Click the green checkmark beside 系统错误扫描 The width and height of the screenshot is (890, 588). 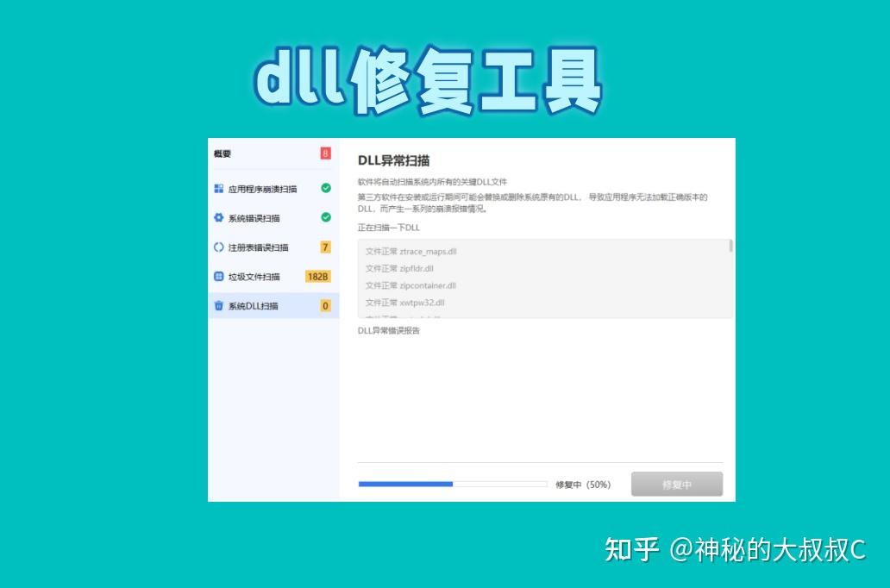pyautogui.click(x=326, y=218)
